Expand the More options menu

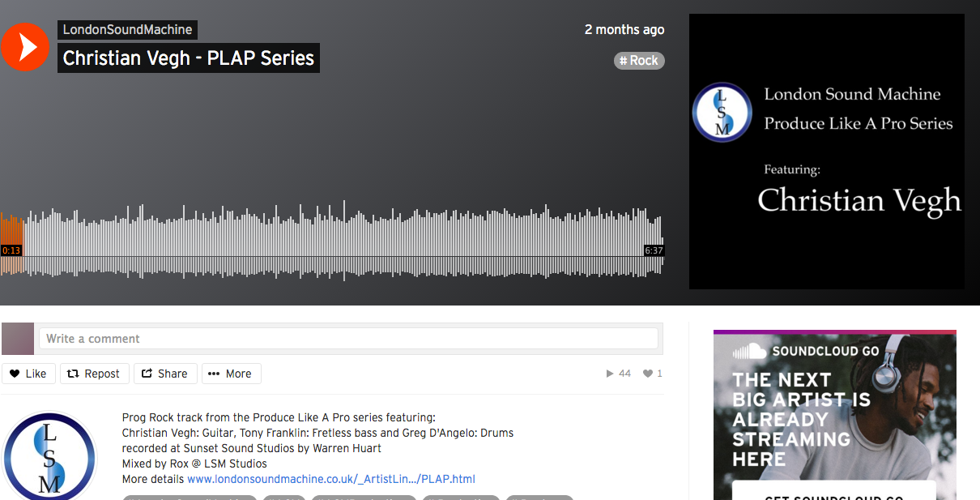coord(231,374)
